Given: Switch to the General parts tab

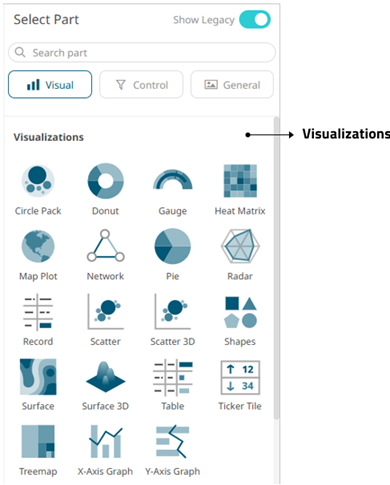Looking at the screenshot, I should 232,85.
